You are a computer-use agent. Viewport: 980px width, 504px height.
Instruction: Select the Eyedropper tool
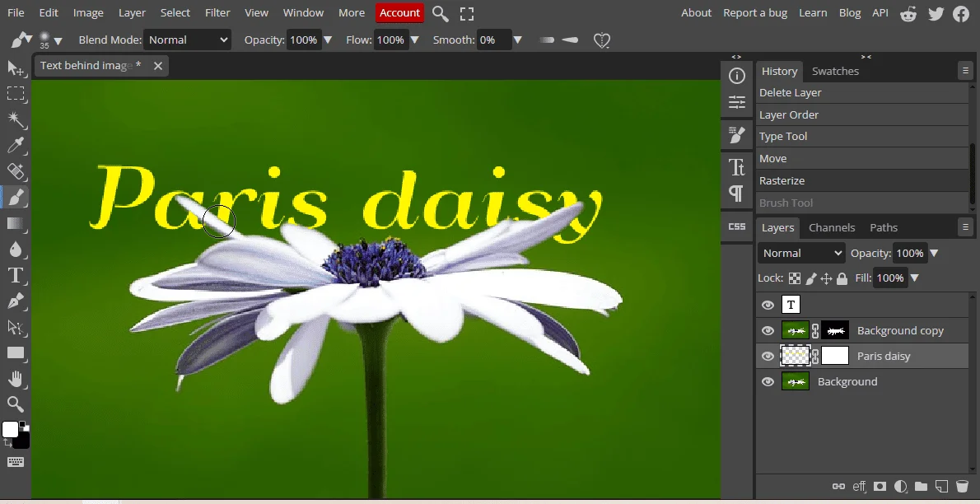(16, 146)
